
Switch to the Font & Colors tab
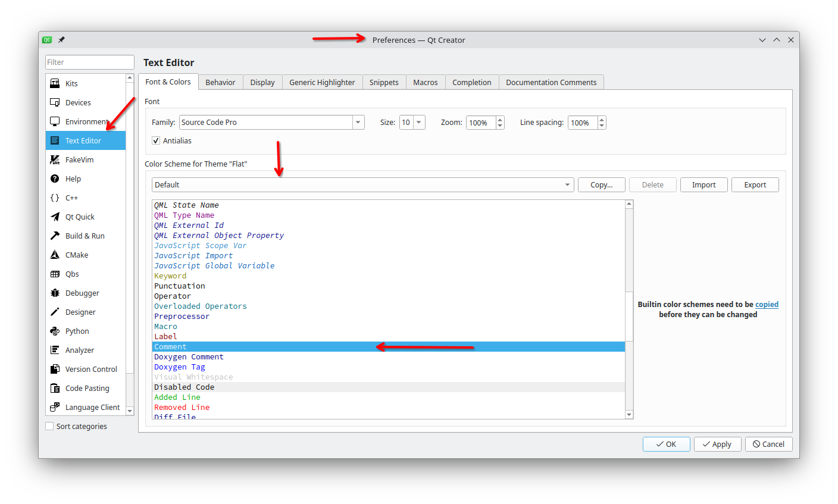point(168,82)
